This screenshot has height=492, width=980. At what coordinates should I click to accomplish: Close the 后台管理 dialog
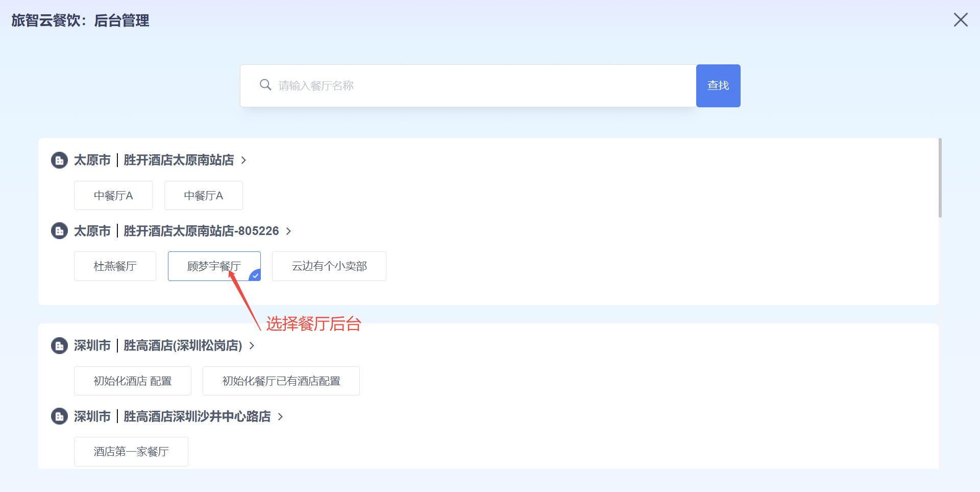[x=961, y=20]
